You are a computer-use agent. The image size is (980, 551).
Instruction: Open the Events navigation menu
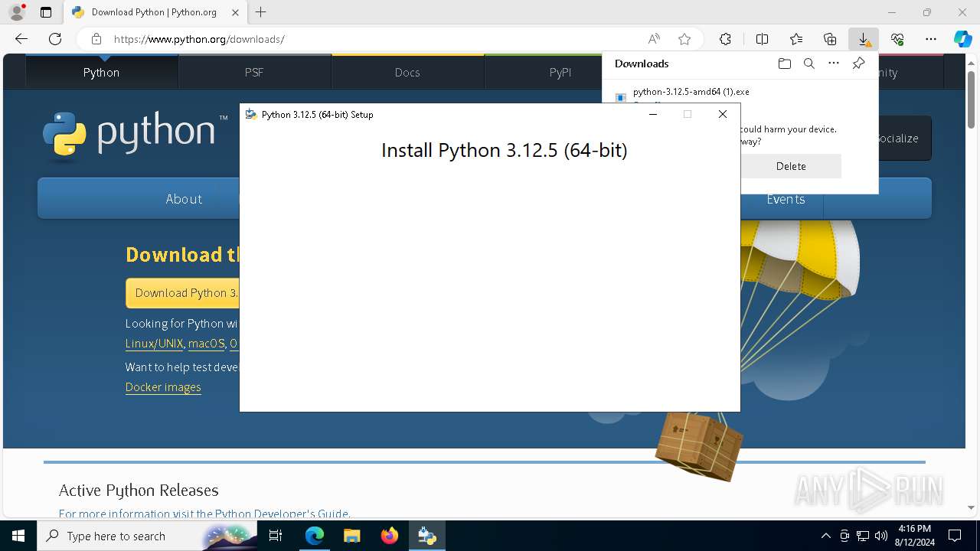pos(786,199)
